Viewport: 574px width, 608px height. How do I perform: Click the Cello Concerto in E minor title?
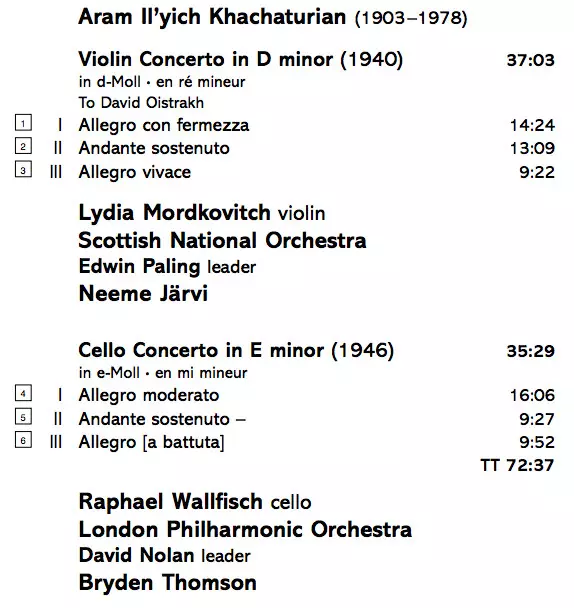(x=236, y=351)
